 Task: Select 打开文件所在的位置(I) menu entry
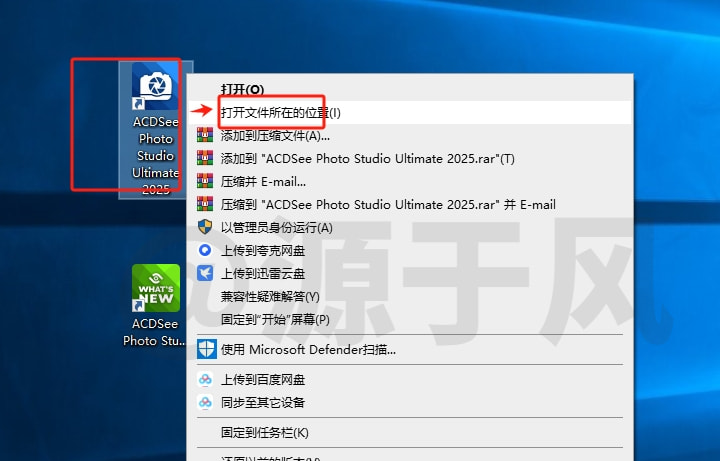click(x=281, y=112)
